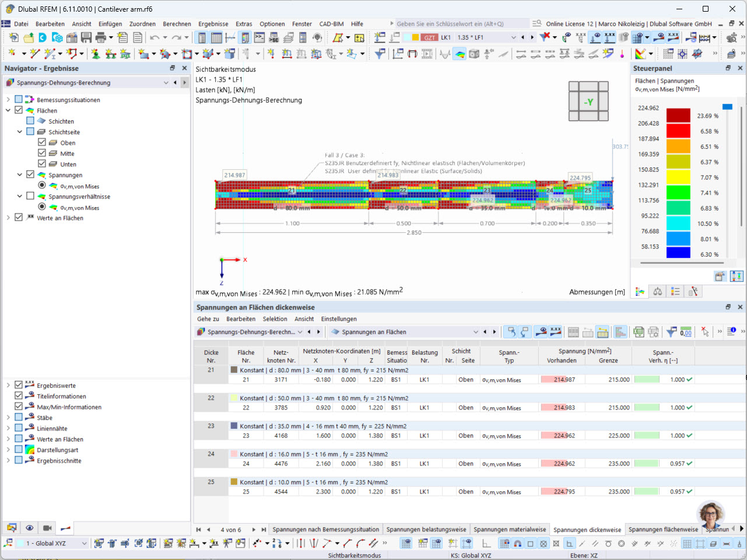Click the Dlubal cloud center icon
This screenshot has height=560, width=747.
[43, 37]
